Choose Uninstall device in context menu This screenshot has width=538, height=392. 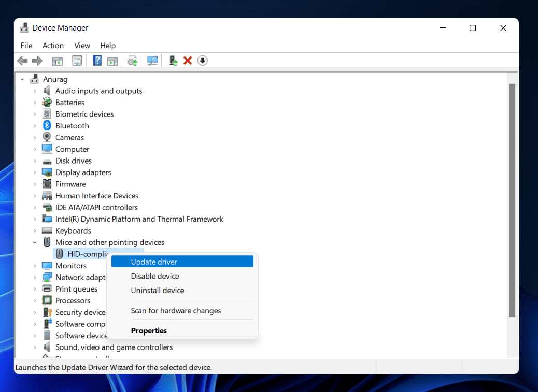point(158,291)
